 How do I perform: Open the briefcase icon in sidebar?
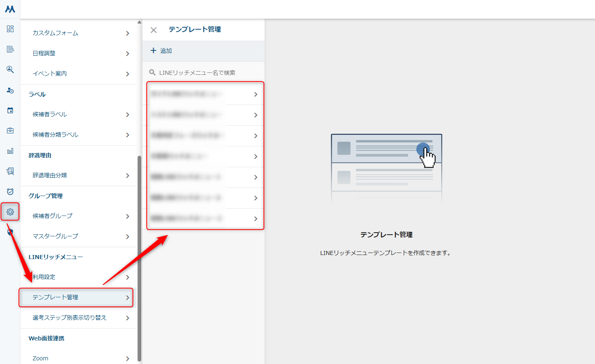[x=10, y=131]
